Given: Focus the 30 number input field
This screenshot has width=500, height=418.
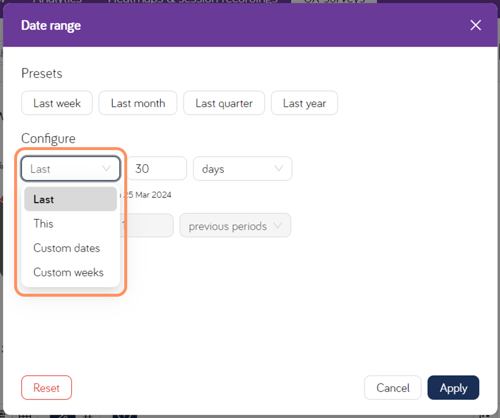Looking at the screenshot, I should coord(157,168).
